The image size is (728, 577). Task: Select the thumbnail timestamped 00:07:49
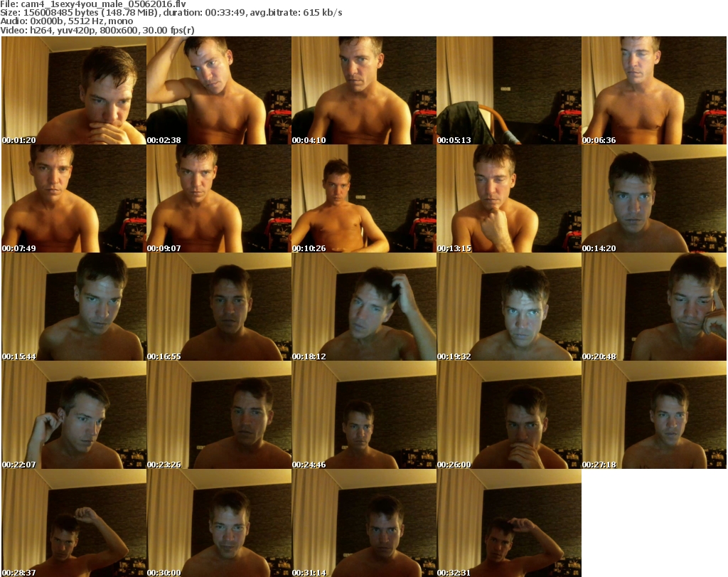74,198
